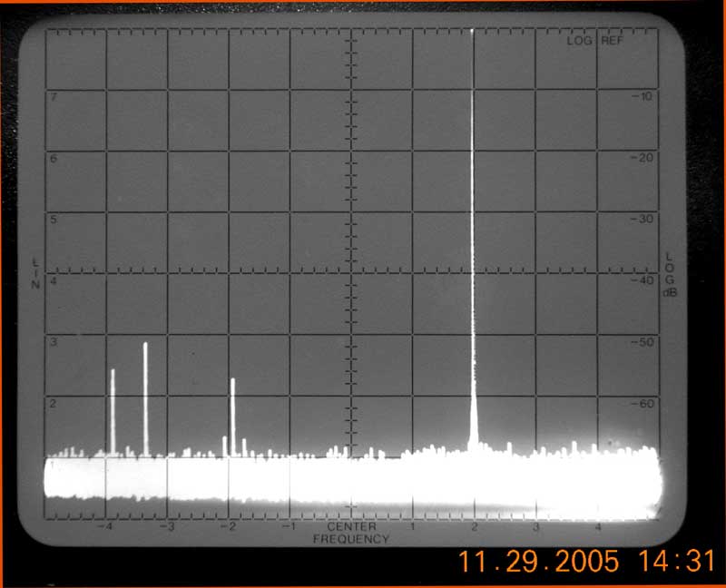Select the -60 dB scale label
The image size is (726, 588).
(x=642, y=404)
